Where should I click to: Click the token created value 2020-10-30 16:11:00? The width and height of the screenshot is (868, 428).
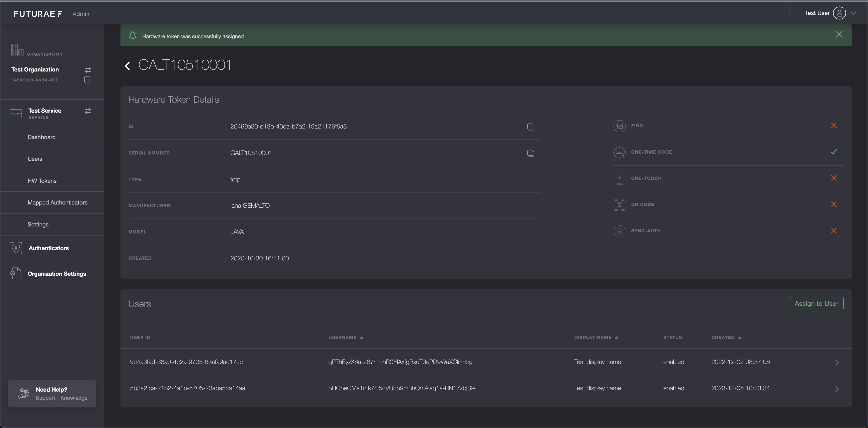point(259,258)
